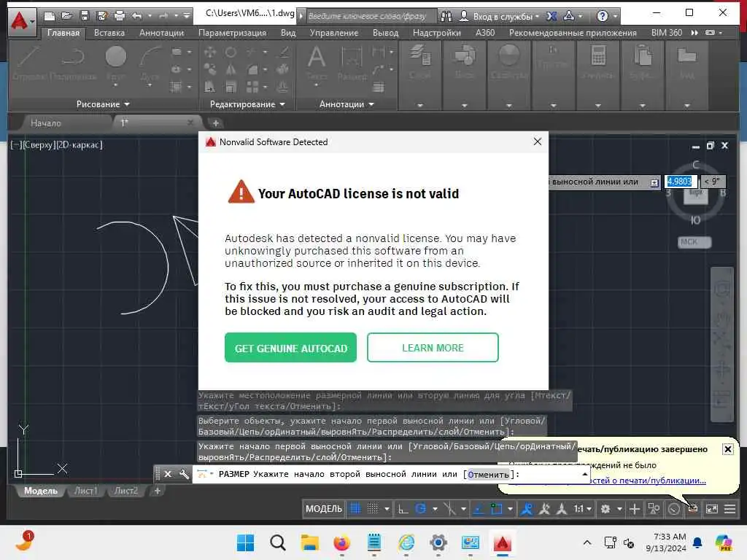
Task: Select the Polyline tool in ribbon
Action: click(x=73, y=64)
